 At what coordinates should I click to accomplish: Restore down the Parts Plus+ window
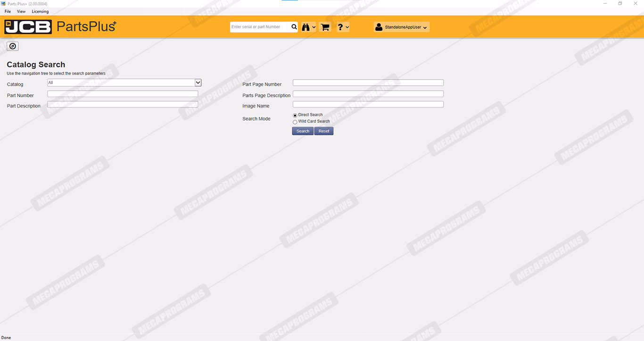point(620,3)
